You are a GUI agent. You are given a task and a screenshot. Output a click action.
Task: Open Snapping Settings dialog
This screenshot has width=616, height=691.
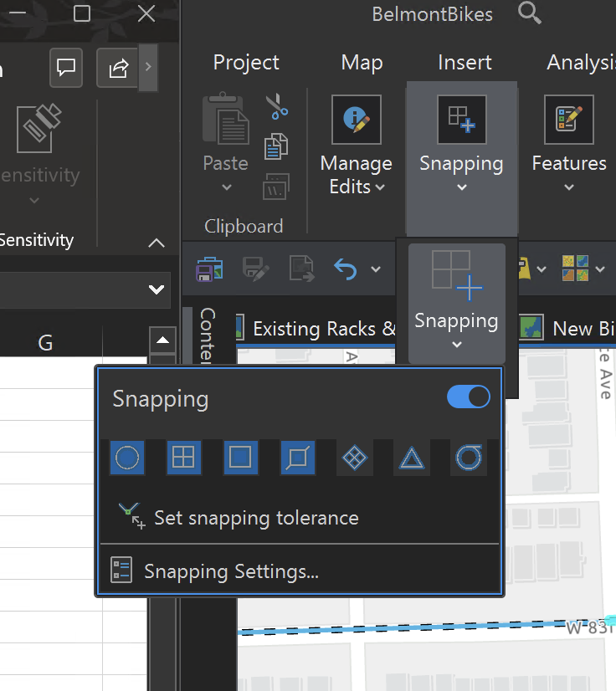click(x=231, y=572)
